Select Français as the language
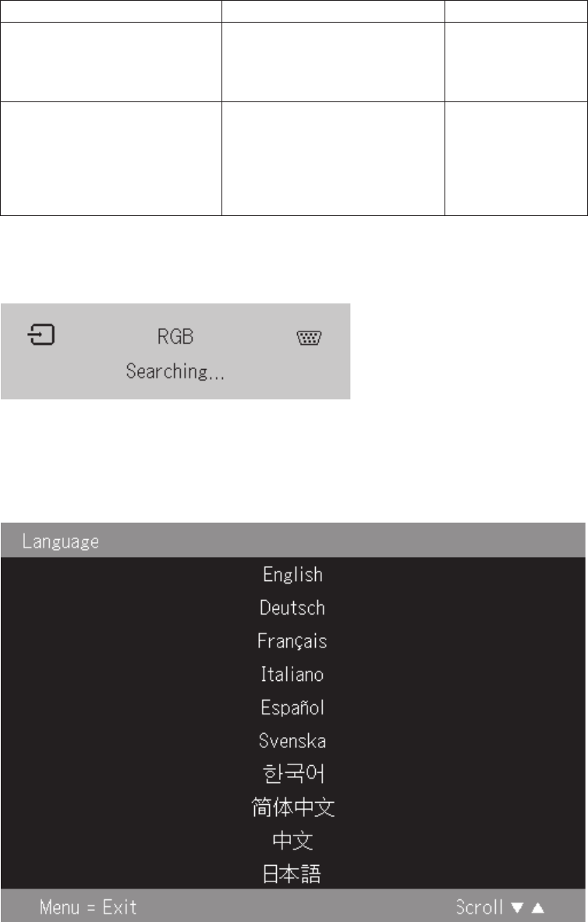The image size is (588, 922). 292,641
